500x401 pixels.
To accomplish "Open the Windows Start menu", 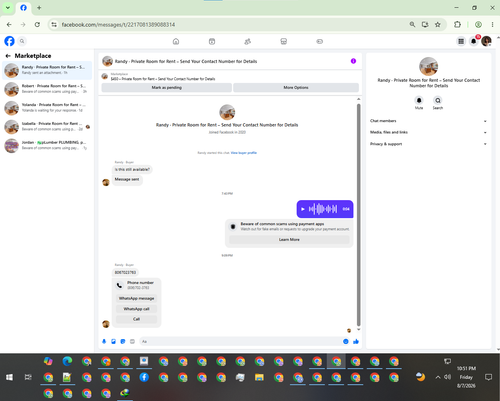I will [9, 377].
